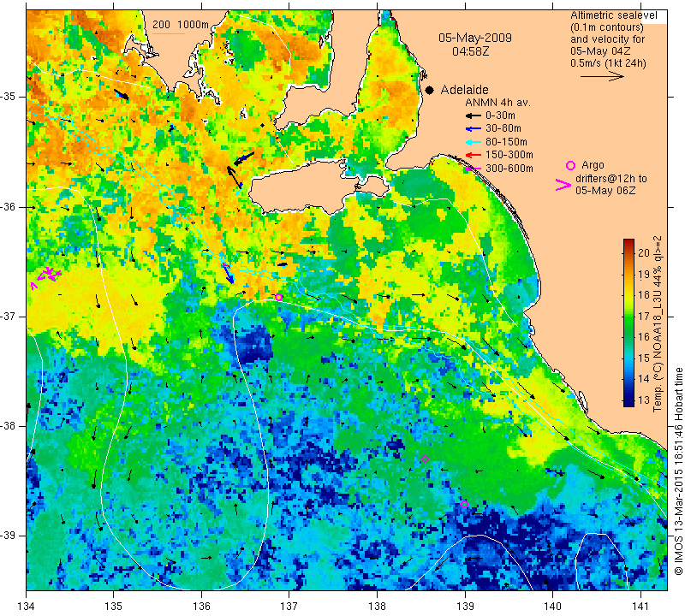685x616 pixels.
Task: Click the blue current arrow near 136.3E -36.6
Action: (228, 274)
